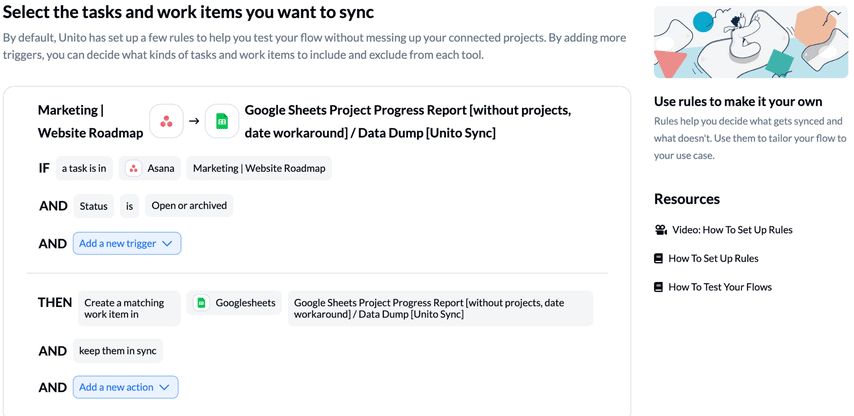Image resolution: width=854 pixels, height=416 pixels.
Task: Open the How To Test Your Flows article
Action: coord(720,287)
